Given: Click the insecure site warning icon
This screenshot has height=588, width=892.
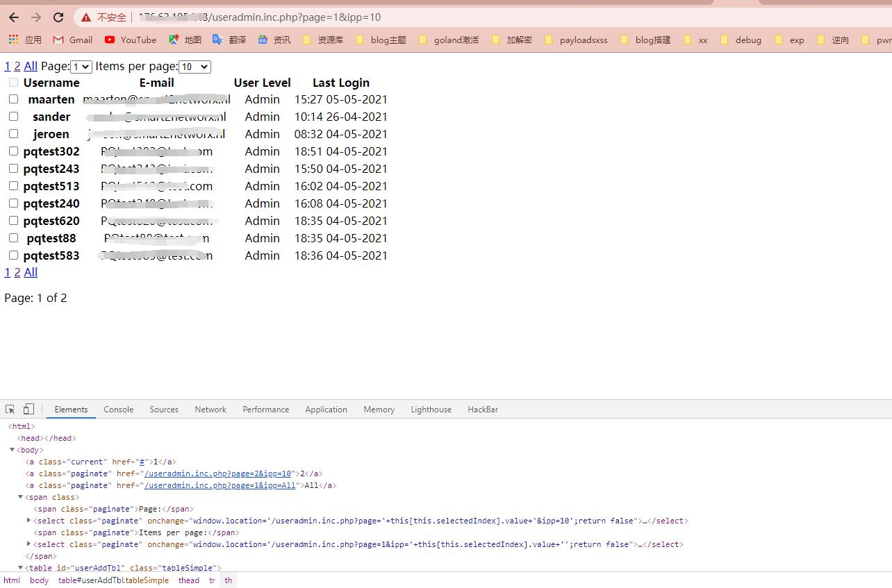Looking at the screenshot, I should (x=86, y=17).
